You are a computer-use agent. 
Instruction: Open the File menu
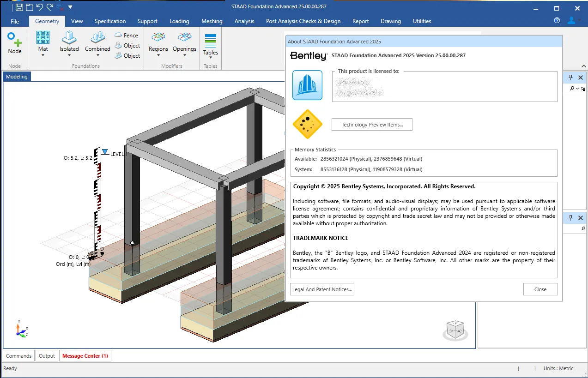point(15,21)
